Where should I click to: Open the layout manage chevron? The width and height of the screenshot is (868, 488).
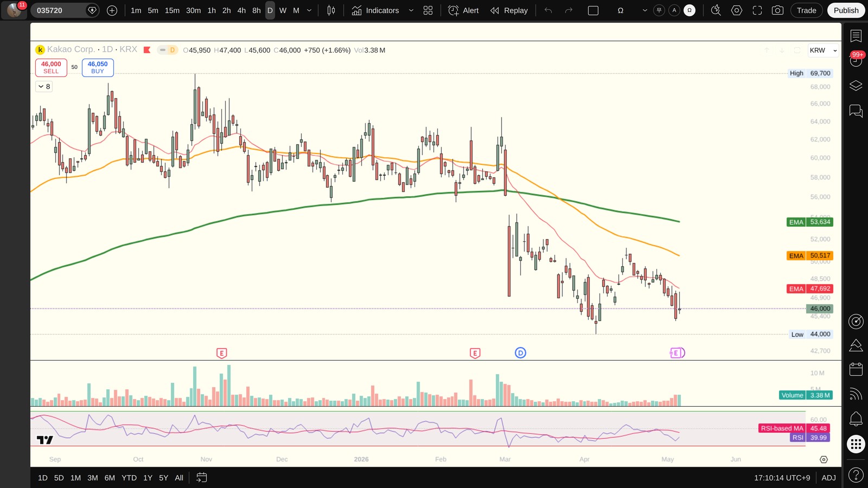pos(644,10)
